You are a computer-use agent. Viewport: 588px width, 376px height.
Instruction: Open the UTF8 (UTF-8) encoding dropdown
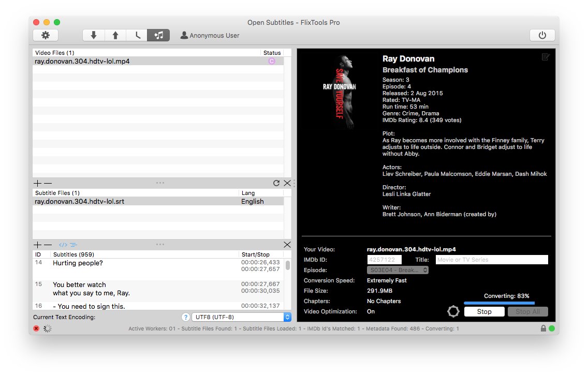(242, 317)
